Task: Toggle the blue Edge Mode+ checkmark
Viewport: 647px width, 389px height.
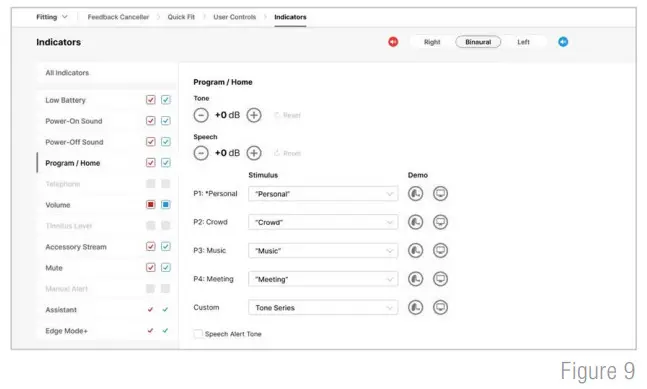Action: 165,330
